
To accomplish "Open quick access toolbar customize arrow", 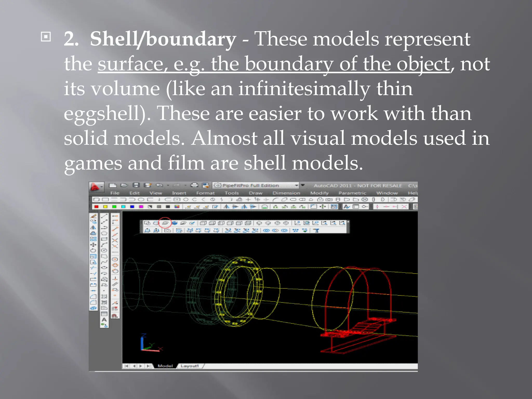I will 303,185.
